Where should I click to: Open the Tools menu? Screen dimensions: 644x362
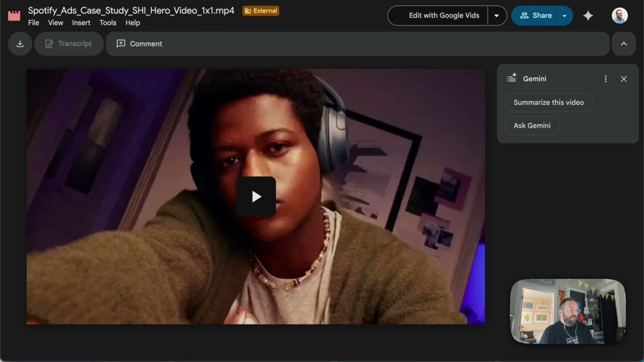point(108,23)
